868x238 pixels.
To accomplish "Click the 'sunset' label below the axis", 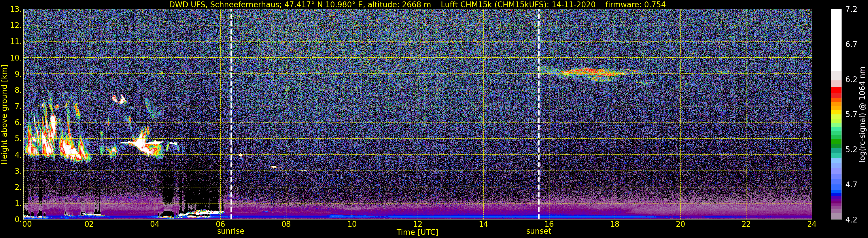I will 538,231.
